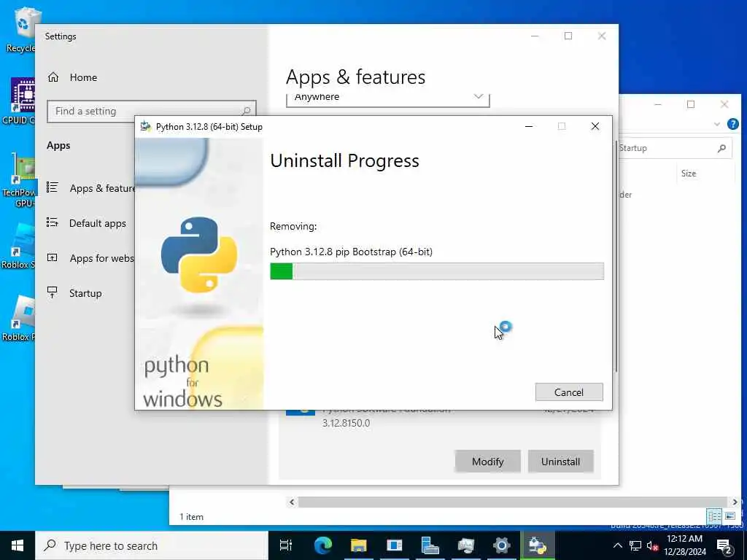Open Apps for websites in Settings sidebar
747x560 pixels.
(90, 258)
